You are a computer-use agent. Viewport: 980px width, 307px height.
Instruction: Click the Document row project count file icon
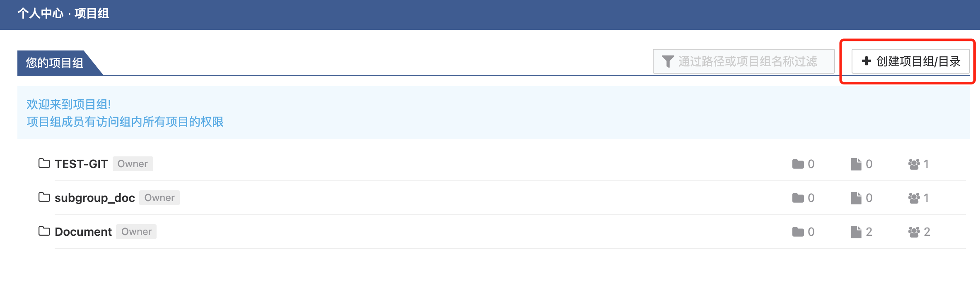pyautogui.click(x=856, y=232)
